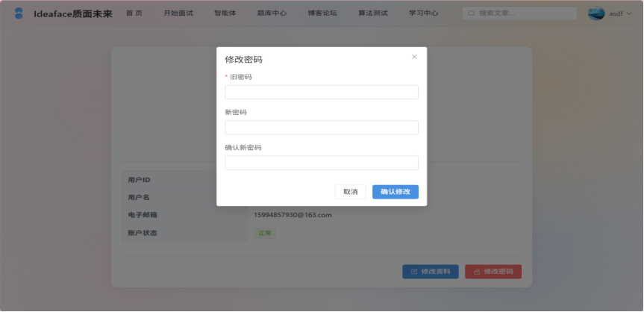The height and width of the screenshot is (312, 644).
Task: Click the edit icon on 修改资料 button
Action: click(414, 272)
